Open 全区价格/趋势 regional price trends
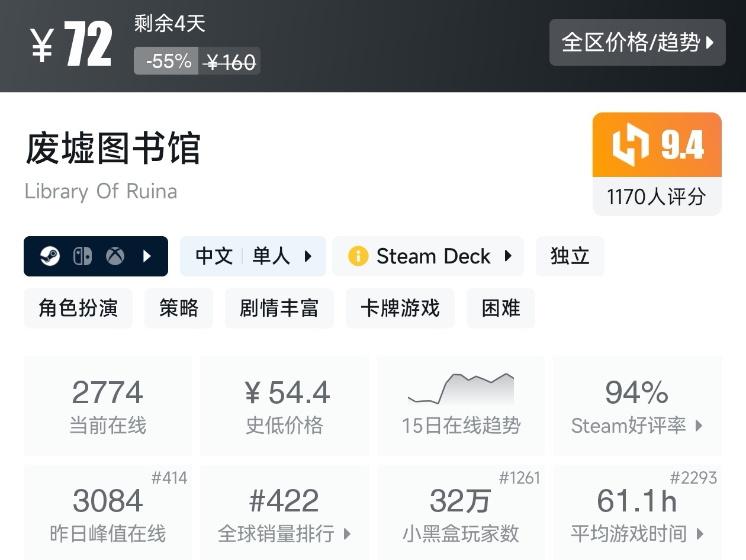The image size is (746, 560). (x=638, y=42)
